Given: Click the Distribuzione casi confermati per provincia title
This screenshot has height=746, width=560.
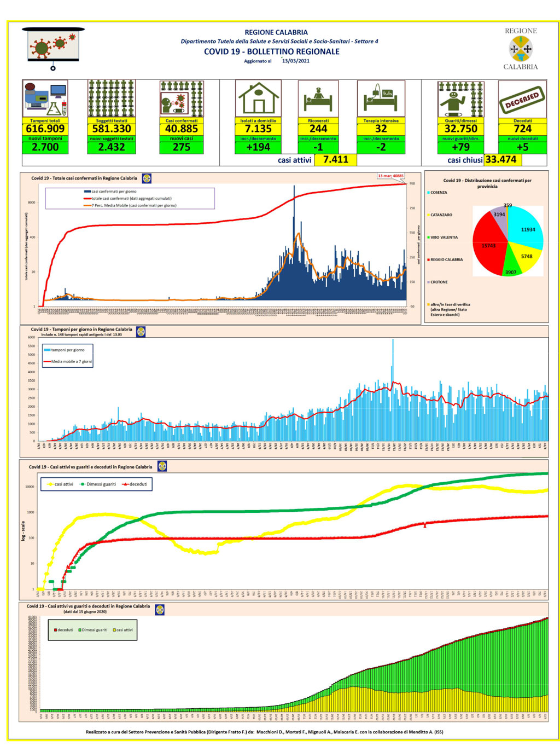Looking at the screenshot, I should pyautogui.click(x=487, y=183).
